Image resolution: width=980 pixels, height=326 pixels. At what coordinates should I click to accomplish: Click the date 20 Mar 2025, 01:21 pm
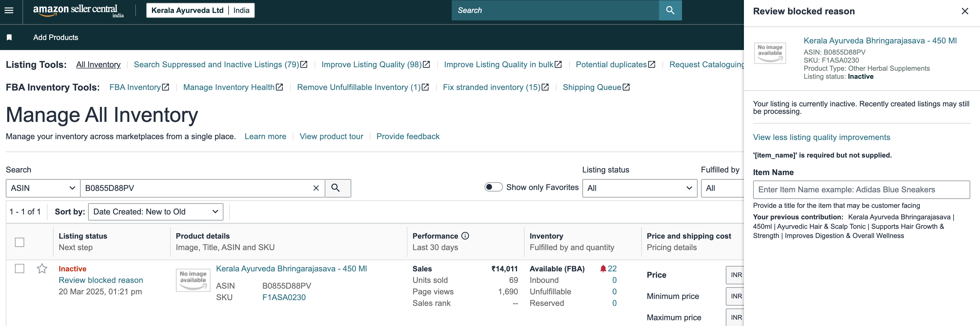(x=100, y=292)
